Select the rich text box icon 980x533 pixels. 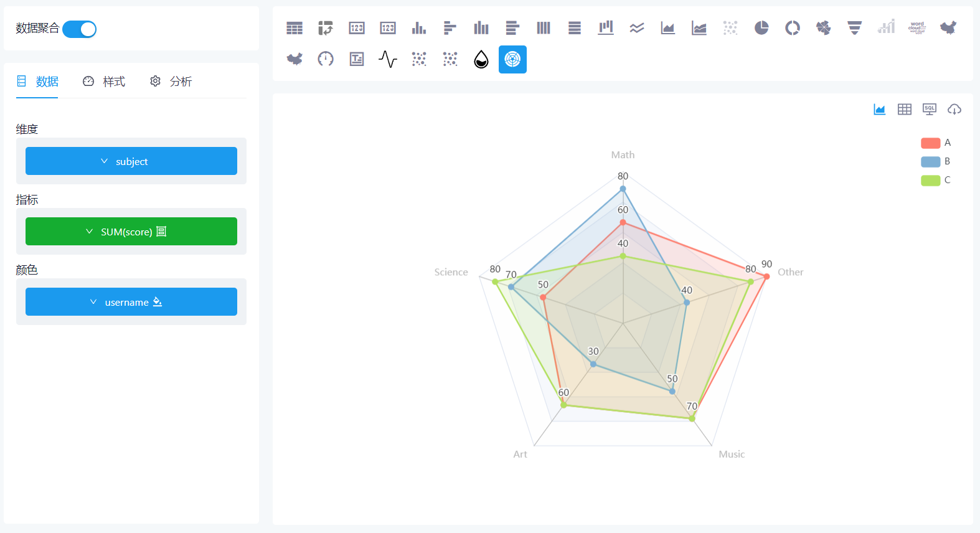pyautogui.click(x=357, y=59)
